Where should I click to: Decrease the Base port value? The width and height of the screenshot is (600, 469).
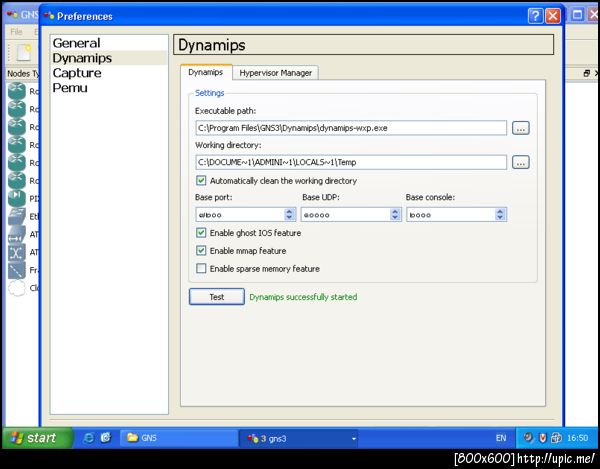click(x=290, y=218)
